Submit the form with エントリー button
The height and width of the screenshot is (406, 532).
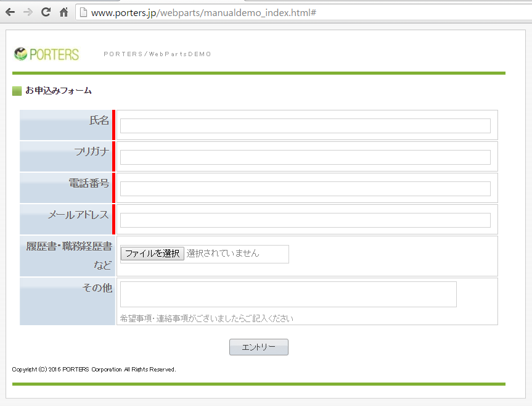pyautogui.click(x=258, y=347)
